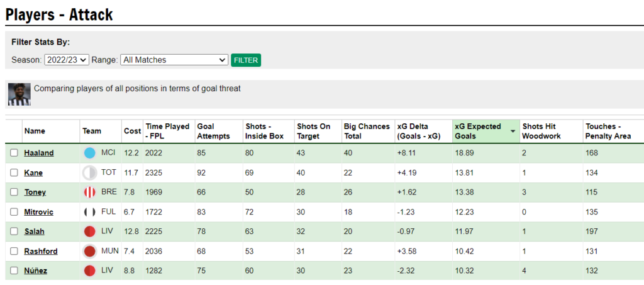Sort table by Cost column header

(x=132, y=131)
